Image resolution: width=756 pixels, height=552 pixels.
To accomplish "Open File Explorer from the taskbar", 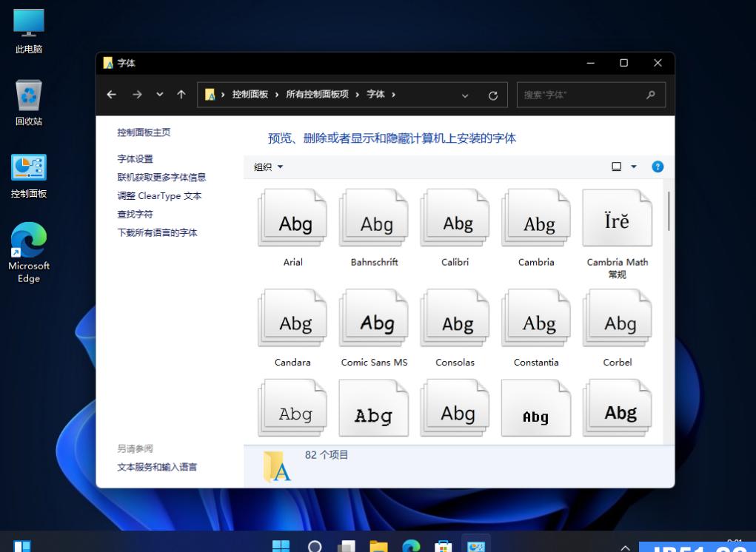I will [379, 546].
